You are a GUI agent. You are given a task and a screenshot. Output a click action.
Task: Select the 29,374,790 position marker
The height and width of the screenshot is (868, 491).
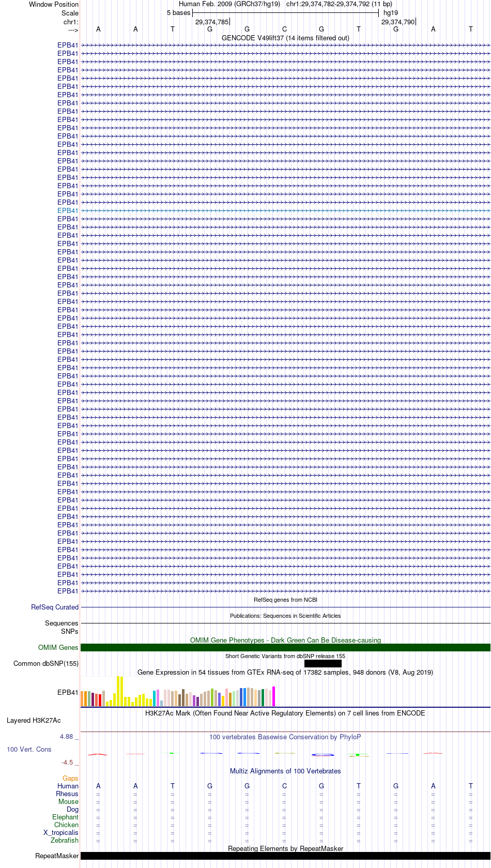point(398,22)
